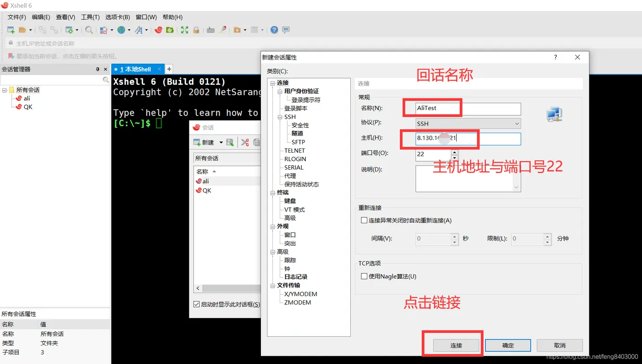Image resolution: width=642 pixels, height=364 pixels.
Task: Switch to the 1 本地Shell tab
Action: 138,69
